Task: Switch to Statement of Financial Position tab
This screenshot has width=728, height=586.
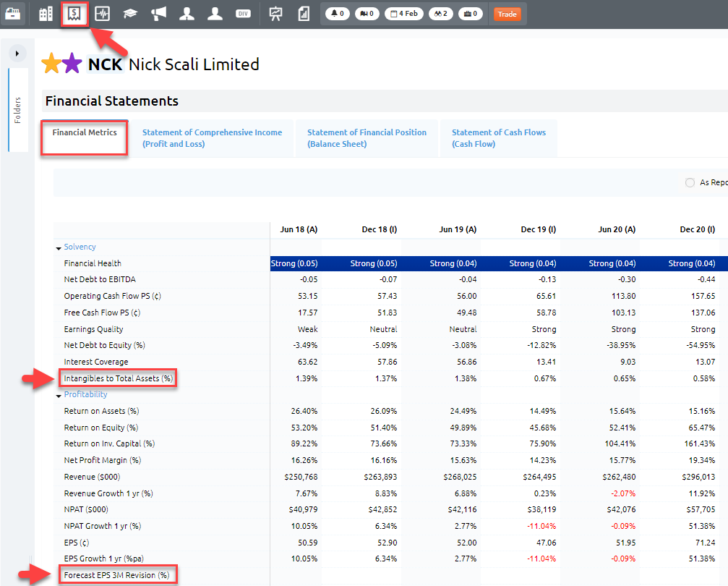Action: 367,138
